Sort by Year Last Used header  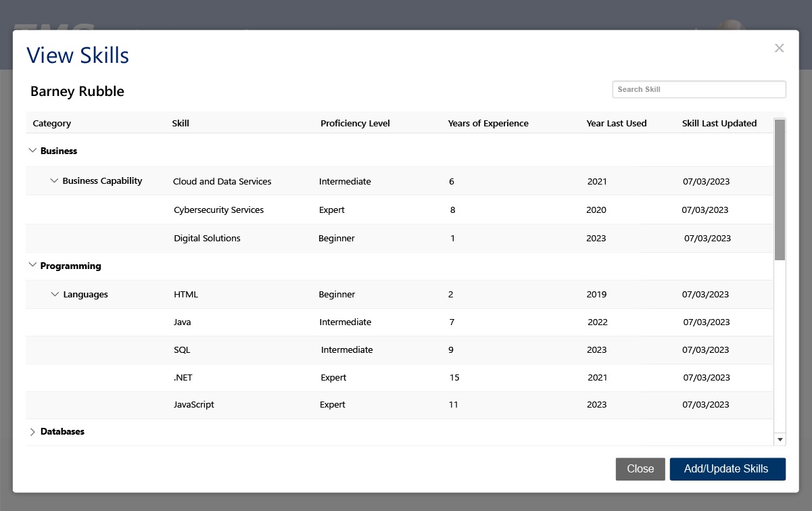pos(616,124)
